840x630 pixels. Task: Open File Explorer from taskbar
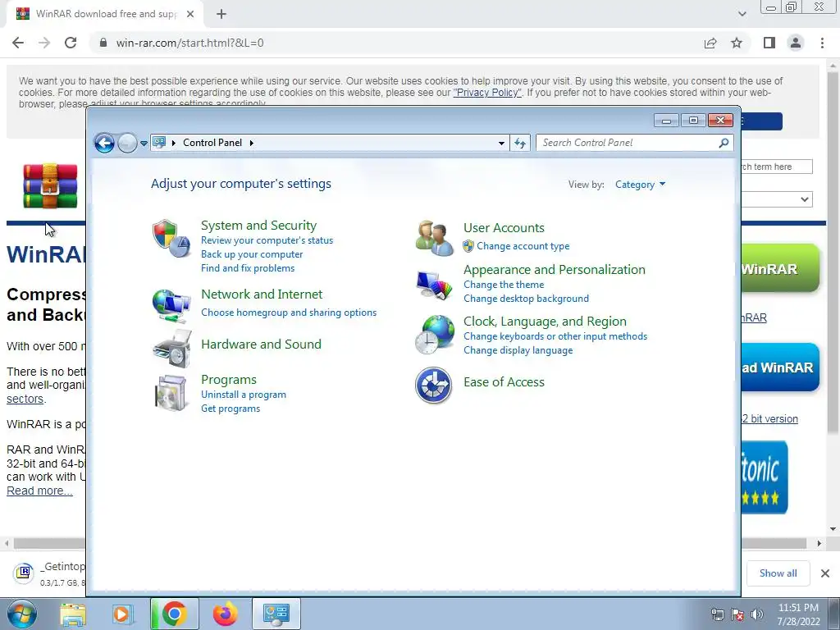[73, 614]
